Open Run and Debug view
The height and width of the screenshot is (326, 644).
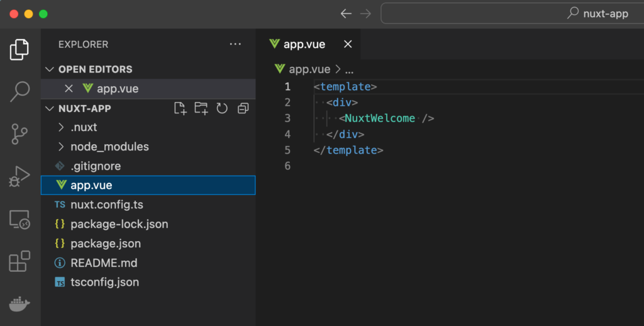19,176
